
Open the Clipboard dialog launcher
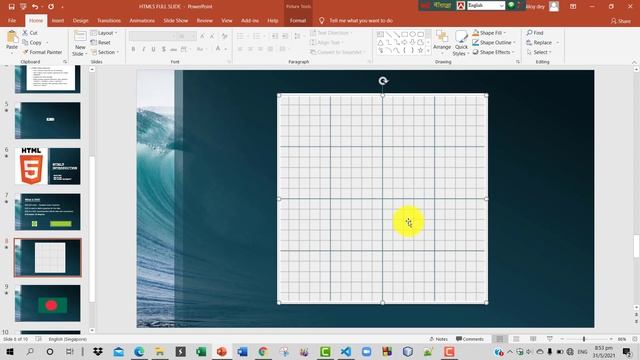tap(65, 62)
